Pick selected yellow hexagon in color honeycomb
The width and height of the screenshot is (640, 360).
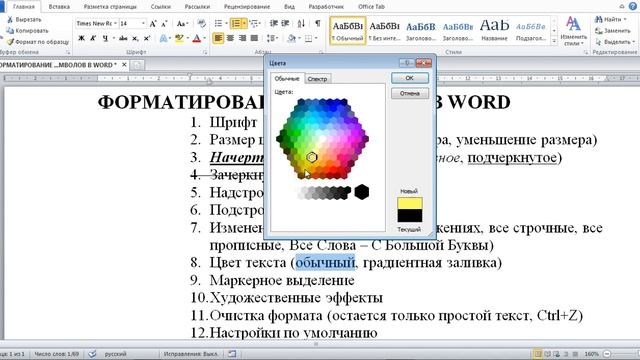point(311,157)
